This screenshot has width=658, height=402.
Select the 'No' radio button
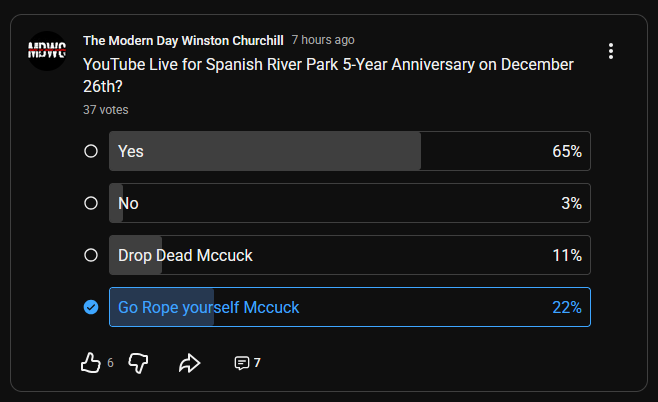click(x=91, y=203)
